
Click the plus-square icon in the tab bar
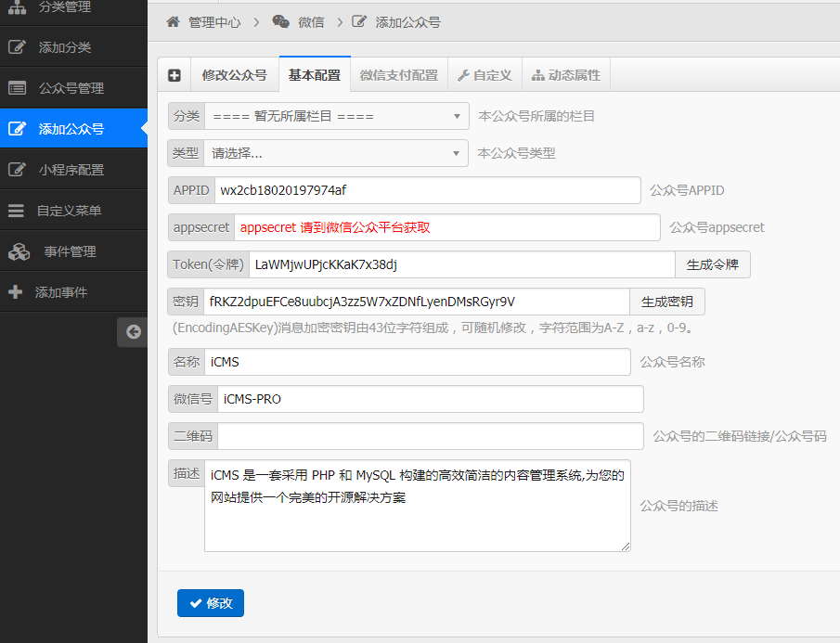(x=174, y=75)
